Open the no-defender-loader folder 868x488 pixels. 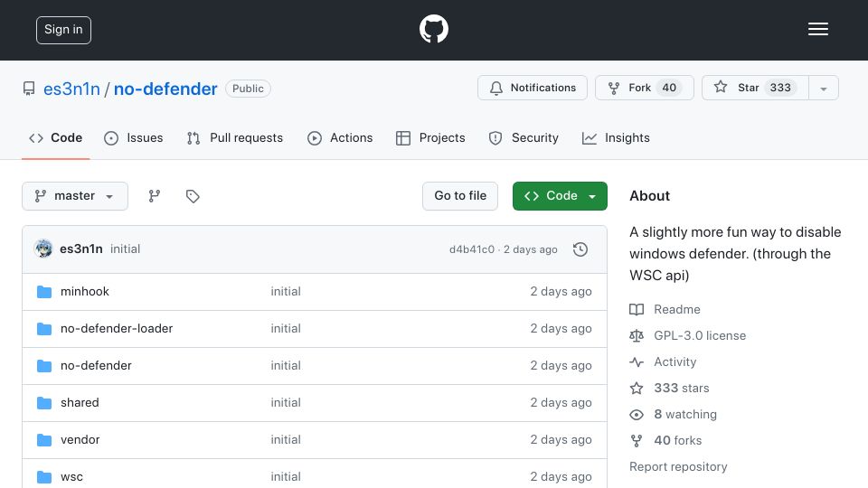(117, 329)
